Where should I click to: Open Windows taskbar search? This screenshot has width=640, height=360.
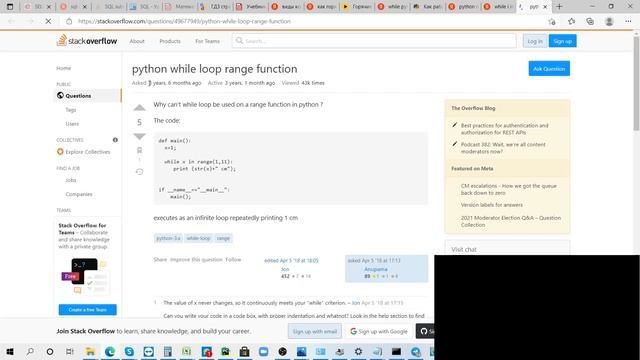tap(30, 351)
